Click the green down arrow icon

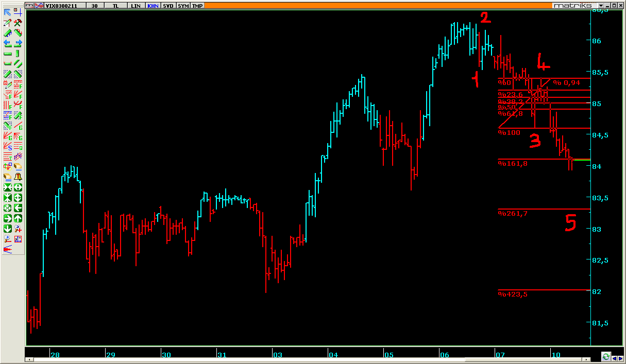pyautogui.click(x=8, y=229)
